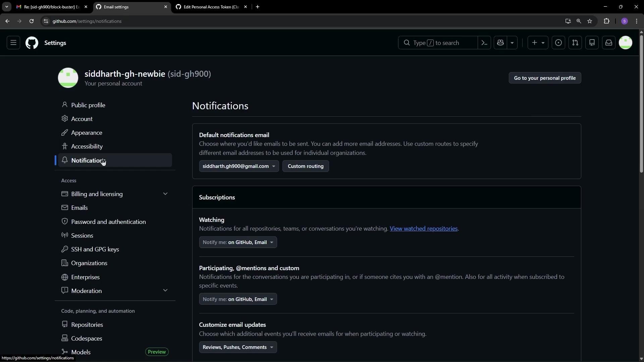The width and height of the screenshot is (644, 362).
Task: Click the page vertical scrollbar
Action: coord(641,104)
